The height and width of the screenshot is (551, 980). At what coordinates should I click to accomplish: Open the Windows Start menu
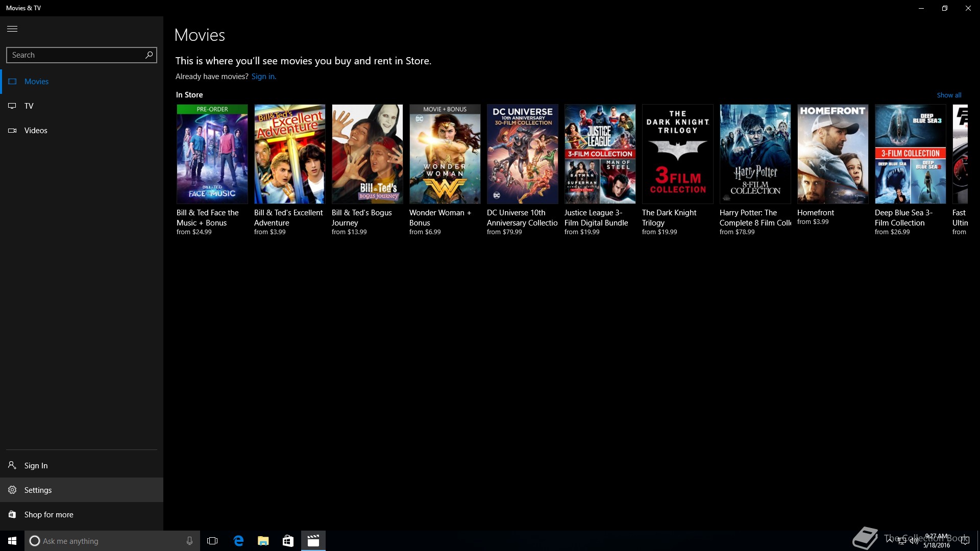pyautogui.click(x=12, y=541)
